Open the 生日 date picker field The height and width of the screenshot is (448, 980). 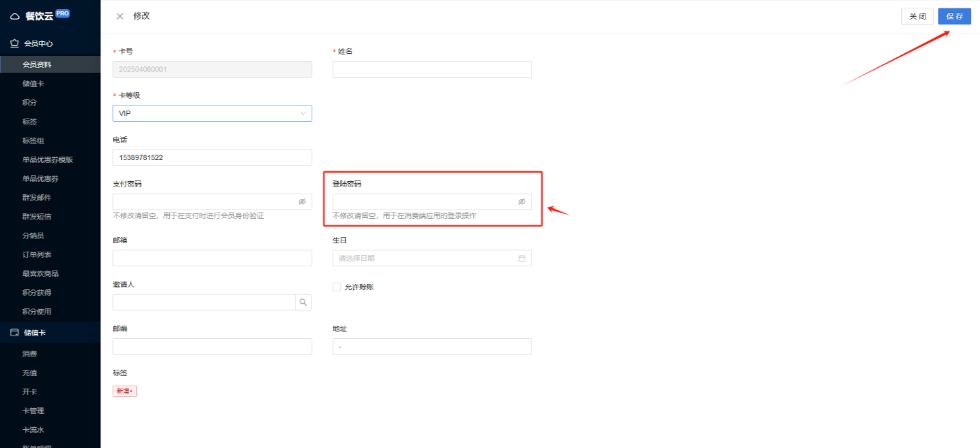[432, 258]
